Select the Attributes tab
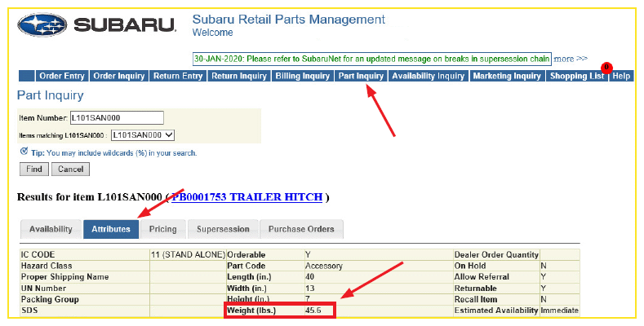This screenshot has width=644, height=326. coord(111,229)
